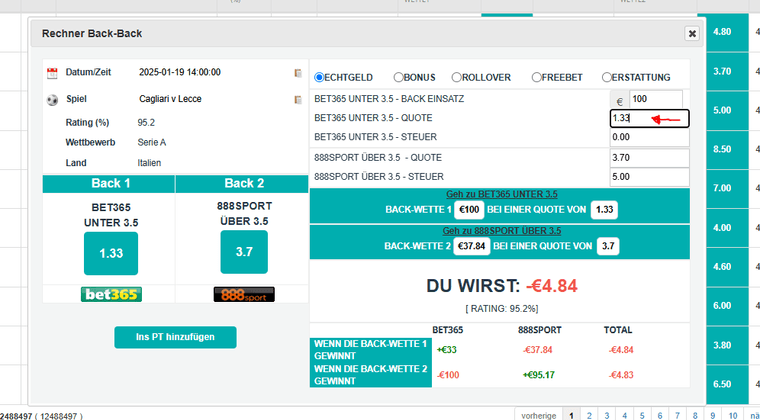Go to page 5 in pagination

click(642, 415)
